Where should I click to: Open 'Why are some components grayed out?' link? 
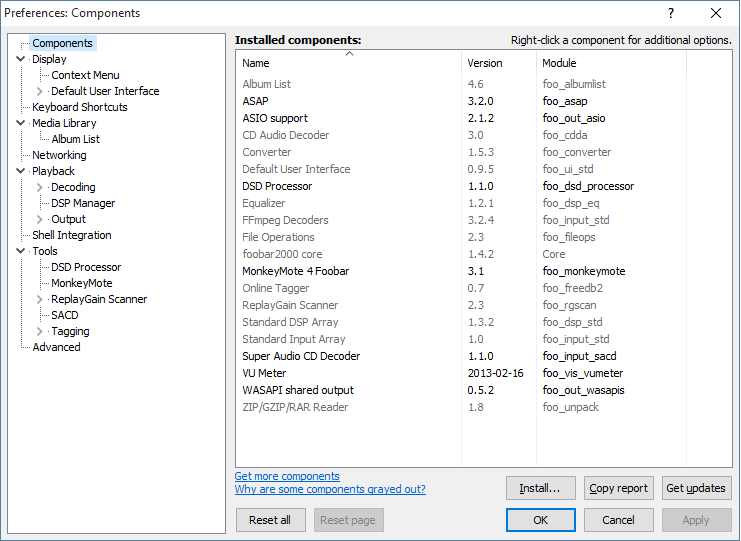coord(330,489)
